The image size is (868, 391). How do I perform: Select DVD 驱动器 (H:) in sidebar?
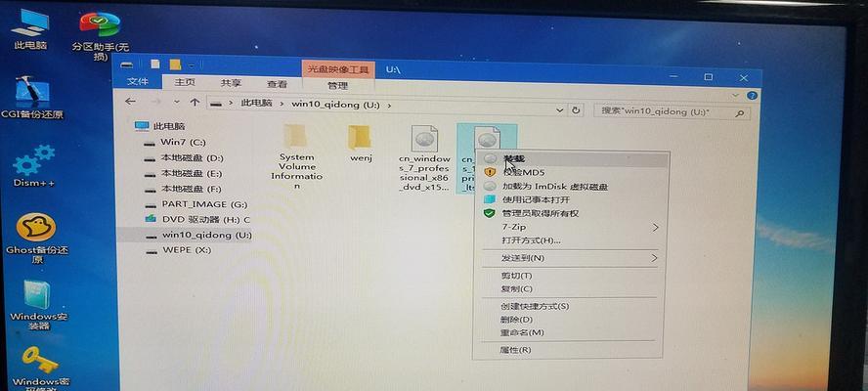tap(197, 219)
